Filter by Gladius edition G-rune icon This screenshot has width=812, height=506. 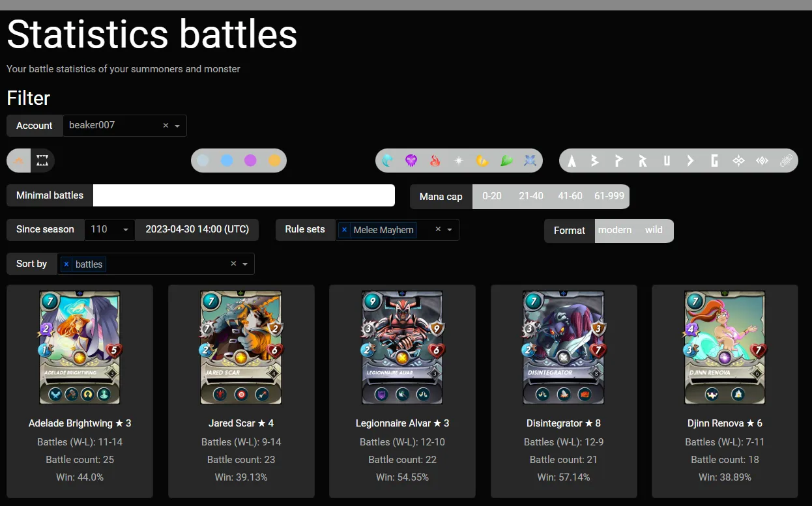714,161
